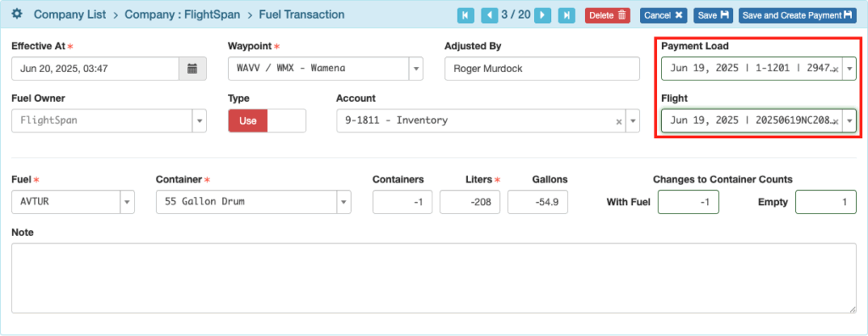This screenshot has width=868, height=336.
Task: Expand the Flight dropdown
Action: (849, 120)
